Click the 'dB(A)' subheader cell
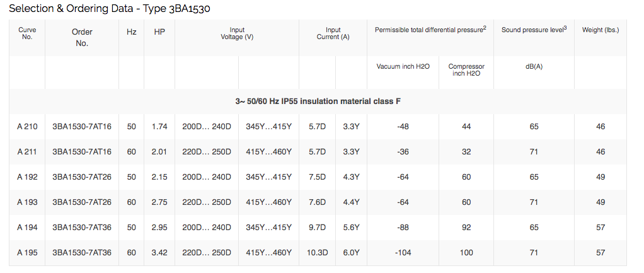This screenshot has height=273, width=644. pos(534,66)
